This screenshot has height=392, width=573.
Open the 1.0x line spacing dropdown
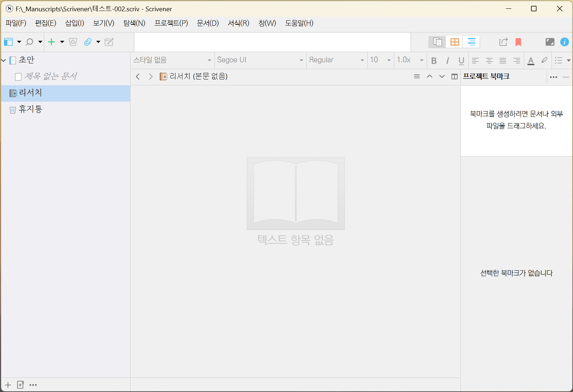(x=410, y=60)
